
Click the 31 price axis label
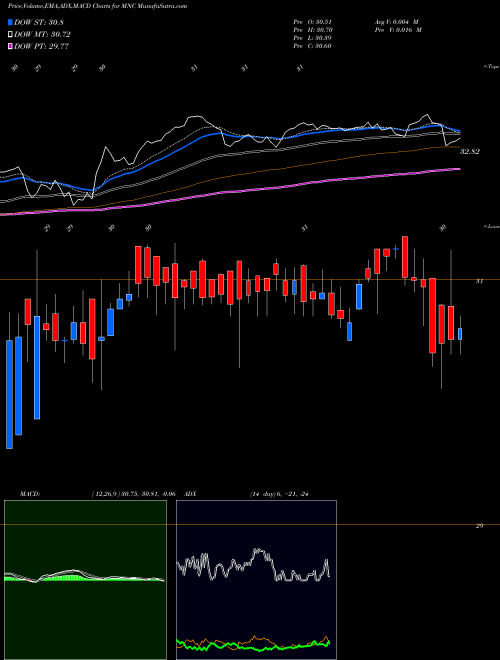pyautogui.click(x=479, y=281)
